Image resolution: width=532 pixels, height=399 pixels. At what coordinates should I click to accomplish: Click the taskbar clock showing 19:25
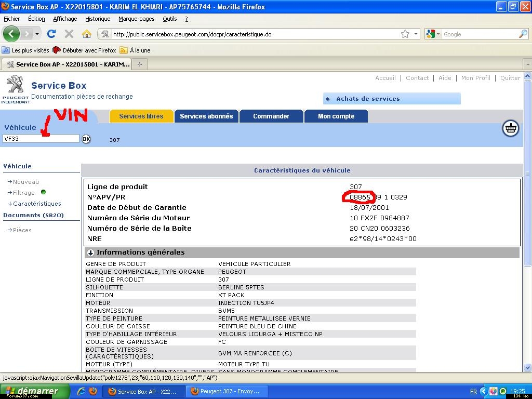pos(517,391)
